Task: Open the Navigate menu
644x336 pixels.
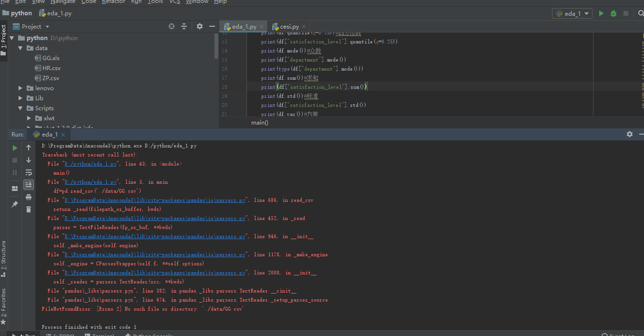Action: pyautogui.click(x=63, y=2)
